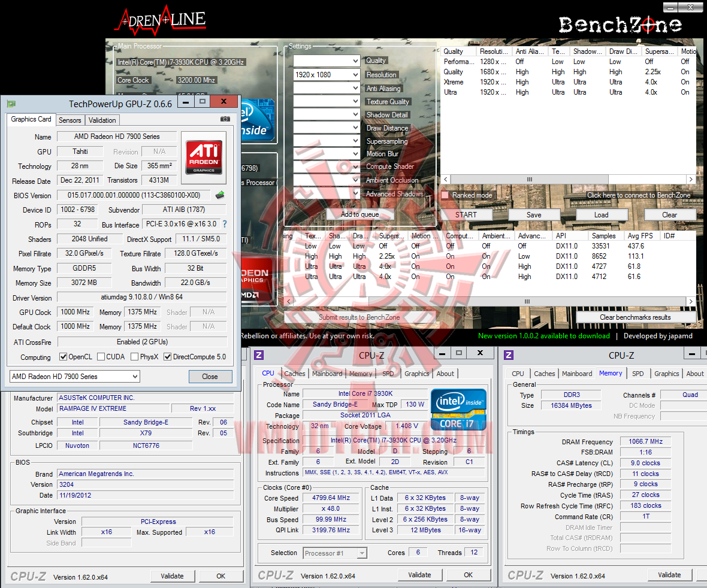The image size is (707, 588).
Task: Select the Performance preset row in list
Action: click(x=568, y=62)
